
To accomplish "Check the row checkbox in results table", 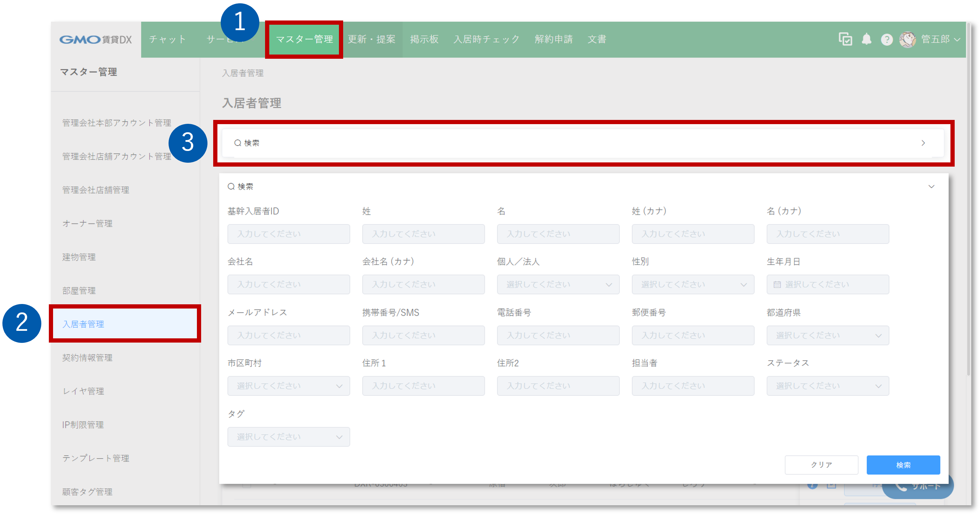I will (x=247, y=486).
